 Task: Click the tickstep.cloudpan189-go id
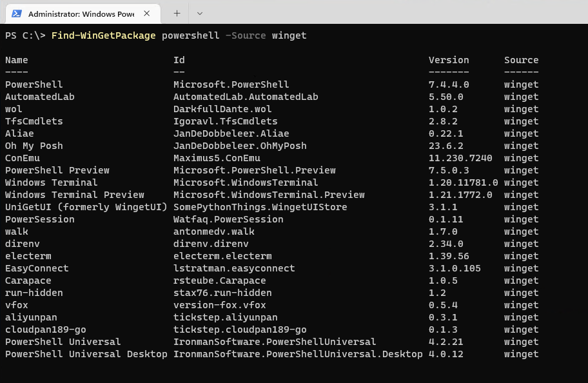[x=240, y=329]
